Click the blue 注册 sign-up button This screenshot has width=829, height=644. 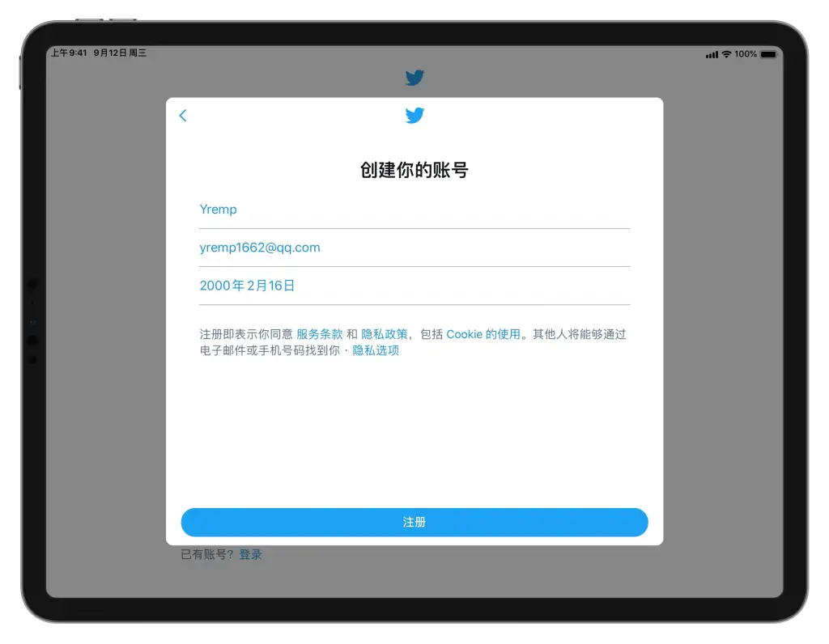[414, 523]
